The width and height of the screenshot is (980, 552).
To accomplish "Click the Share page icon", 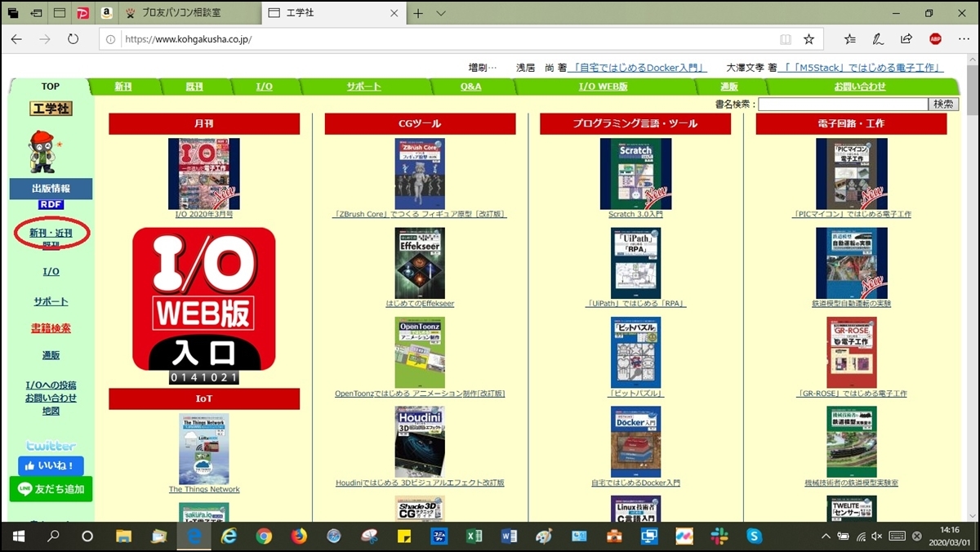I will (x=906, y=39).
